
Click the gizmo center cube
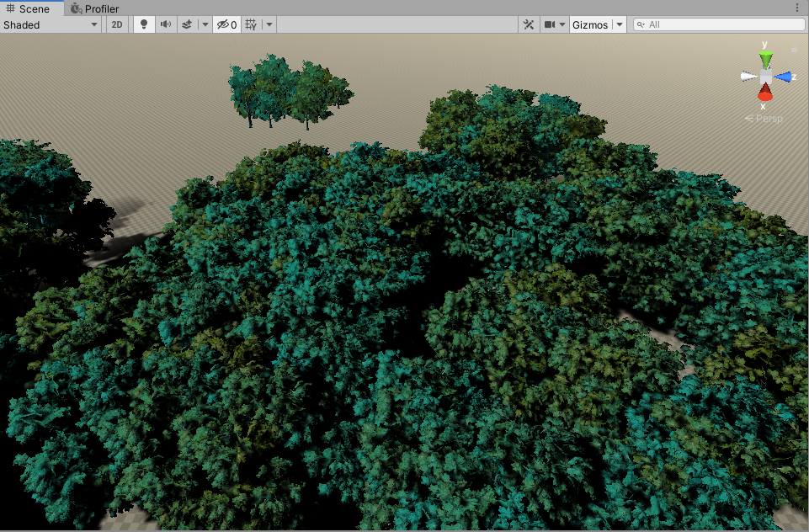[766, 77]
